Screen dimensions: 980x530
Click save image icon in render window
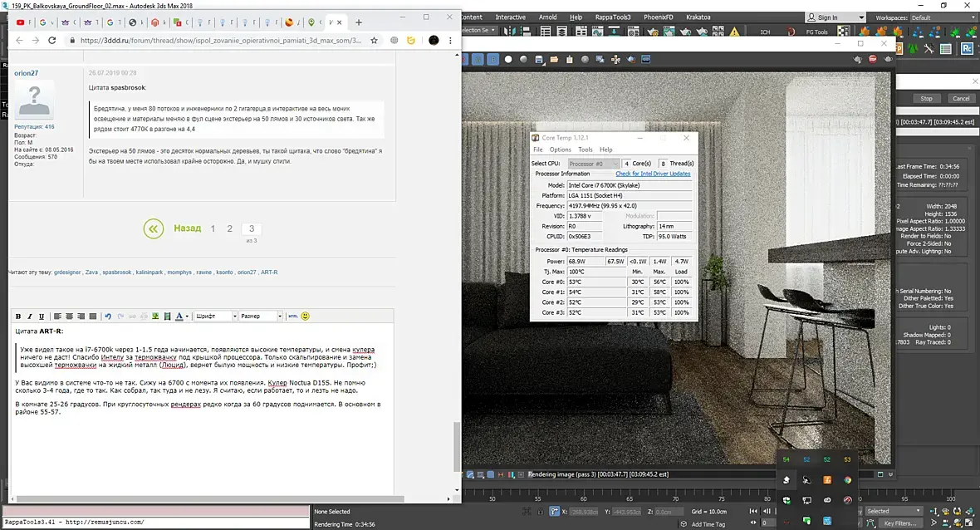coord(539,59)
